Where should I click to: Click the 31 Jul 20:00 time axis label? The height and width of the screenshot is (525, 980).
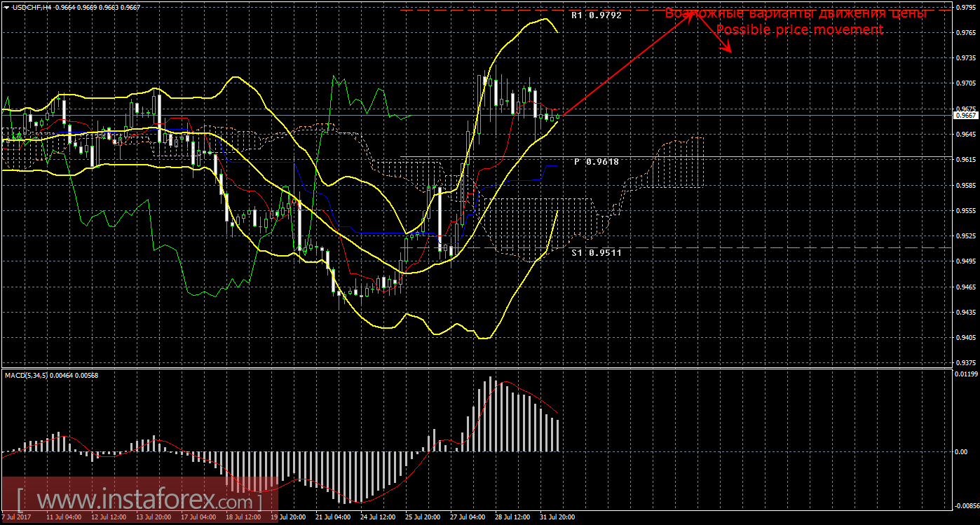(x=558, y=517)
